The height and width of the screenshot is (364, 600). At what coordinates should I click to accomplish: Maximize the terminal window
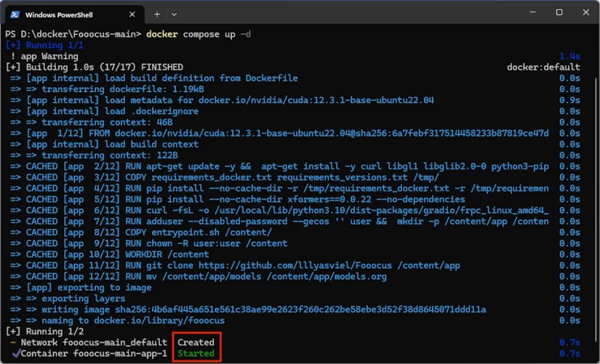pos(559,12)
